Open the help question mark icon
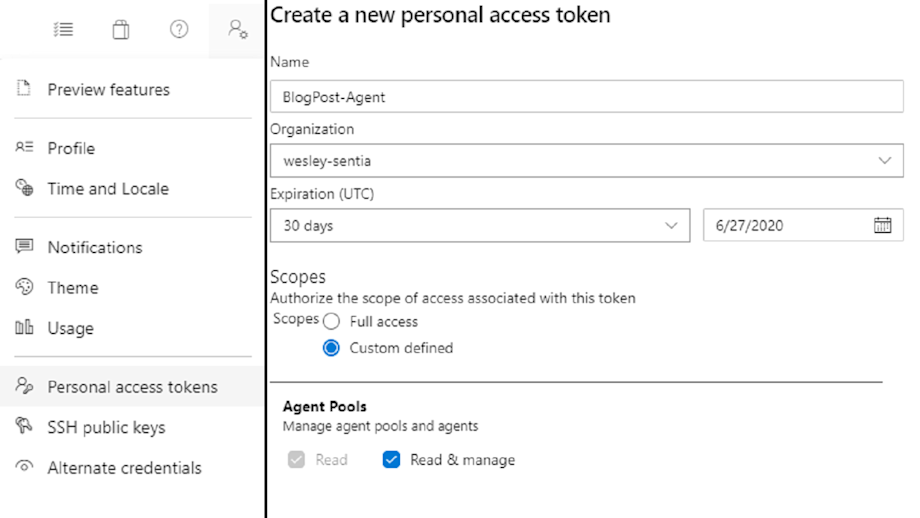The width and height of the screenshot is (920, 518). click(179, 29)
